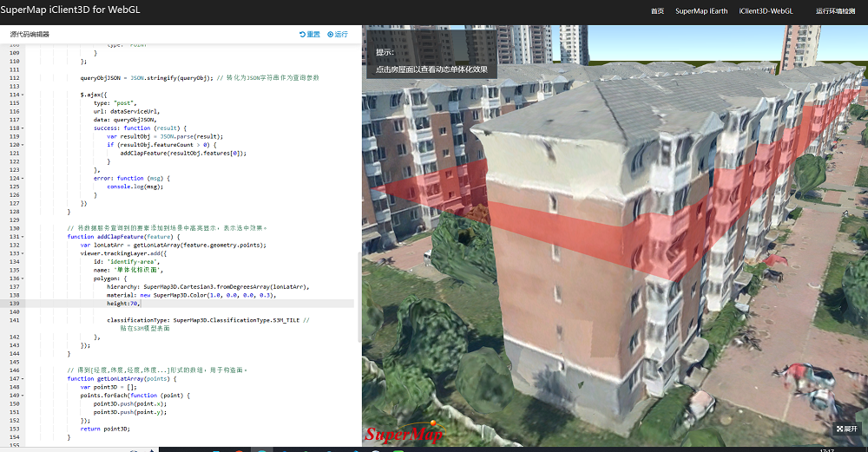Click id: 'identify-area' code line
The width and height of the screenshot is (868, 452).
tap(127, 262)
